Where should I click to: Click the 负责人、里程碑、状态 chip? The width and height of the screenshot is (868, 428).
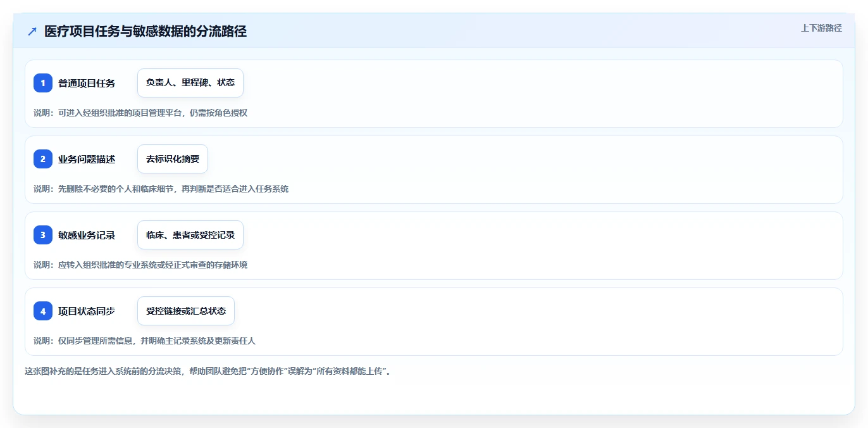tap(190, 83)
